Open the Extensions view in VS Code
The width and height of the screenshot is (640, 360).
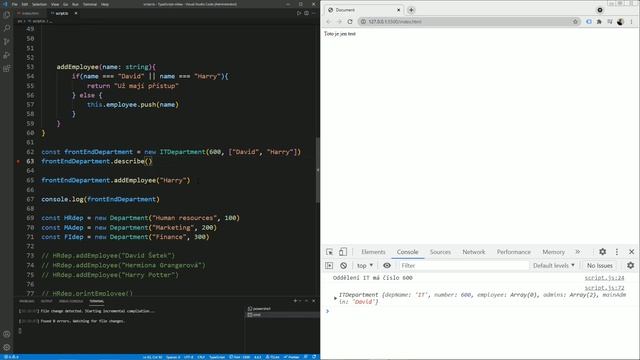[7, 69]
